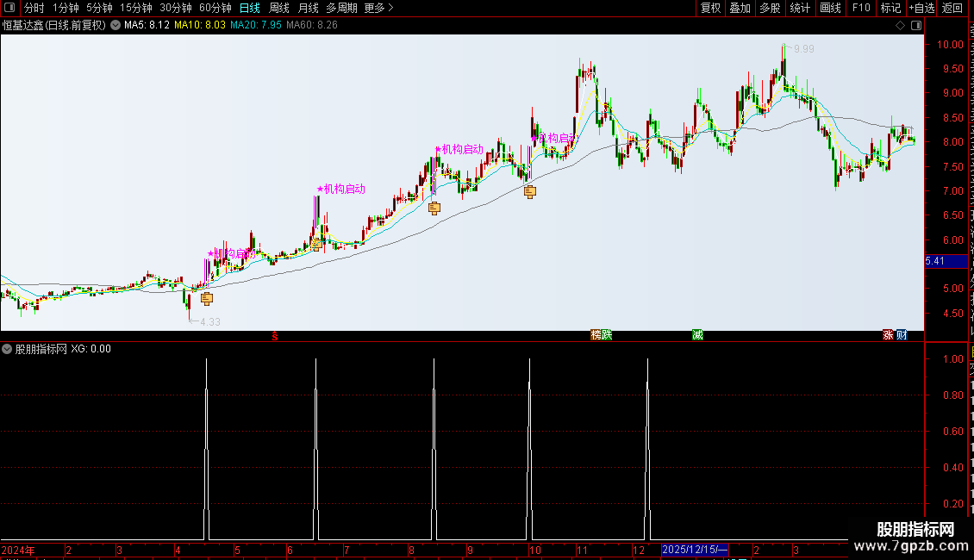Click the diamond icon above the chart
The width and height of the screenshot is (974, 560).
(x=900, y=26)
